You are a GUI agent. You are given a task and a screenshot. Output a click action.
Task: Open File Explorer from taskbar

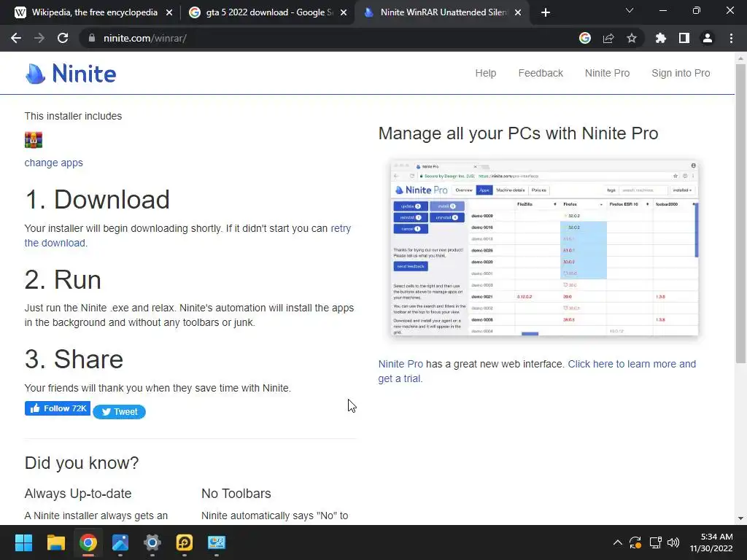point(55,542)
